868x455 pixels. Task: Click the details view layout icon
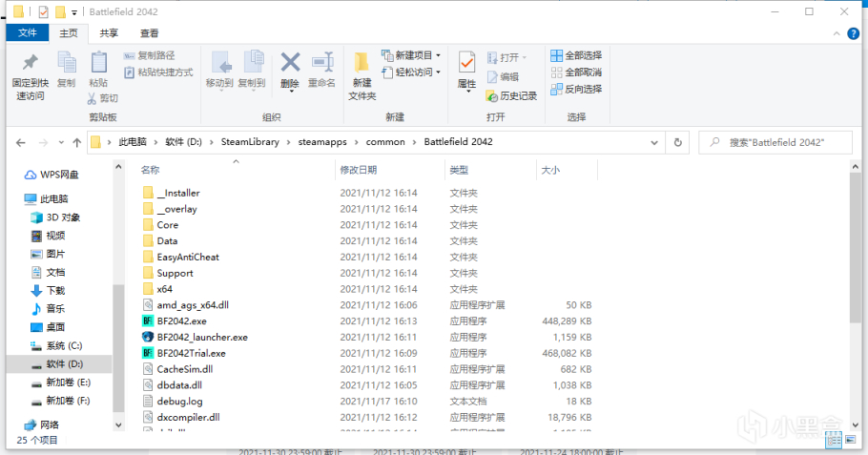point(833,440)
